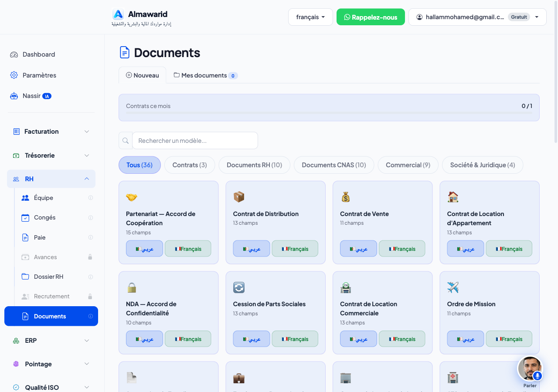Click the microphone icon on Parler avatar
Image resolution: width=558 pixels, height=392 pixels.
pos(538,375)
